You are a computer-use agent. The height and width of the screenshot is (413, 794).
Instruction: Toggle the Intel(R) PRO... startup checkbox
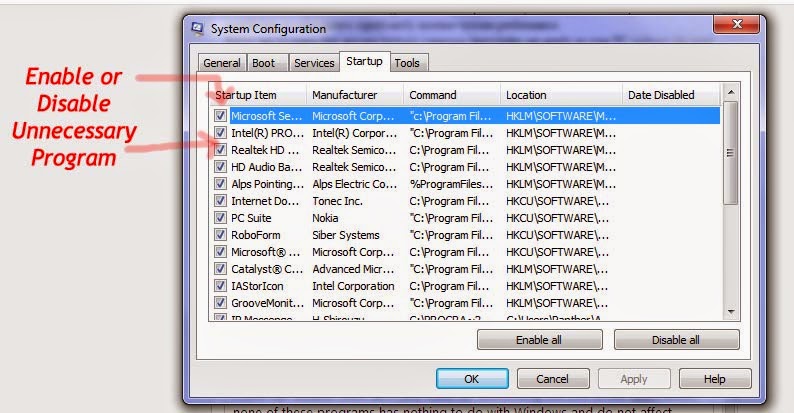(220, 133)
